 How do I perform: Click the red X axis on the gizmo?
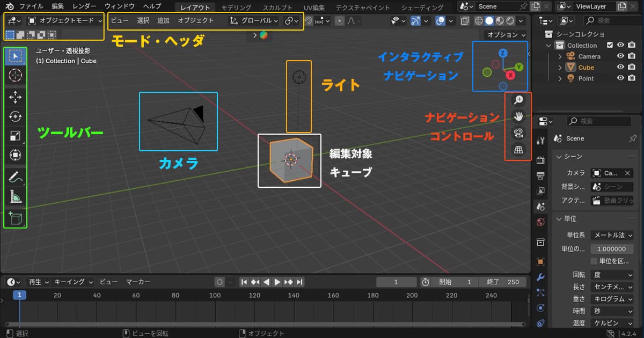click(x=510, y=76)
